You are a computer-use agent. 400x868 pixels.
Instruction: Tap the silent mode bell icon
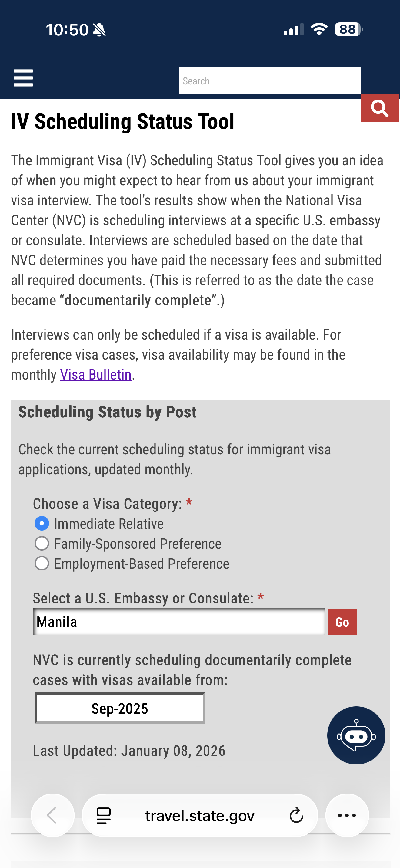[x=99, y=30]
